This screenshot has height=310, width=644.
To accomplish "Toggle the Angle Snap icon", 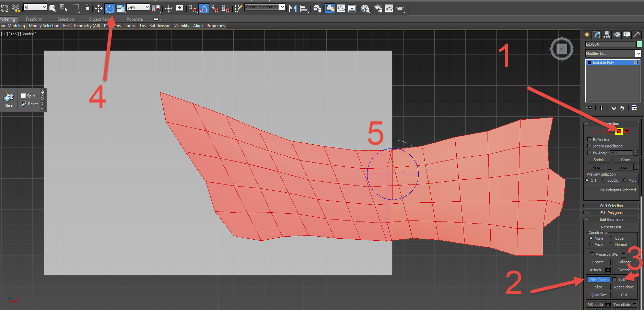I will (204, 9).
